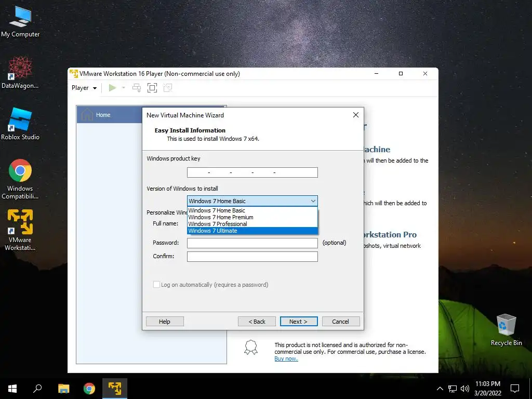Click the Confirm password input field

coord(252,257)
